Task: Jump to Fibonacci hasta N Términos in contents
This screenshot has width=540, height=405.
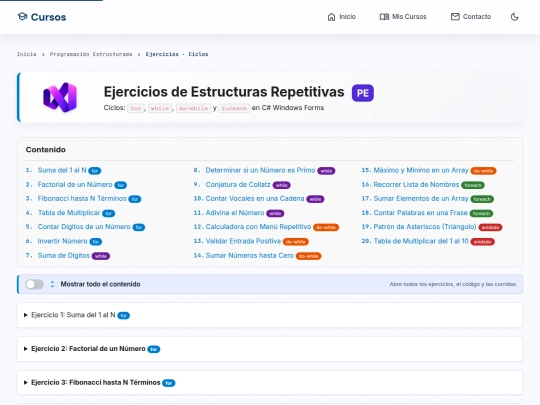Action: [x=82, y=199]
